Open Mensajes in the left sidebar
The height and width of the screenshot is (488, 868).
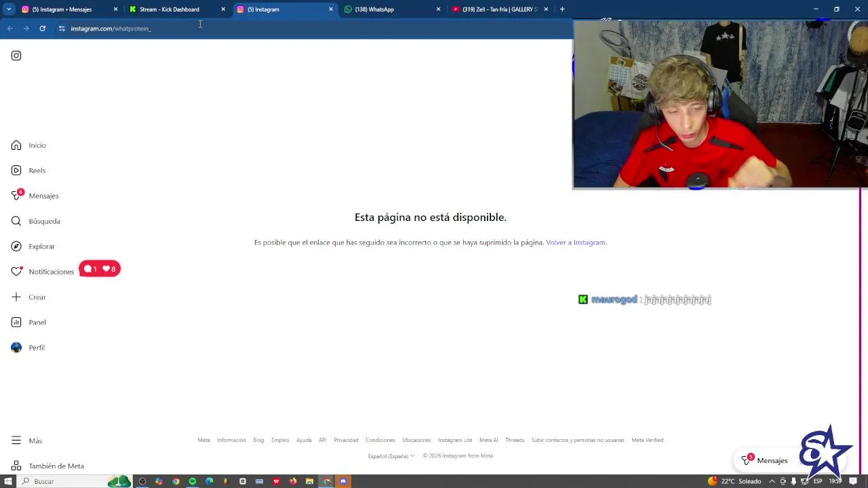35,196
